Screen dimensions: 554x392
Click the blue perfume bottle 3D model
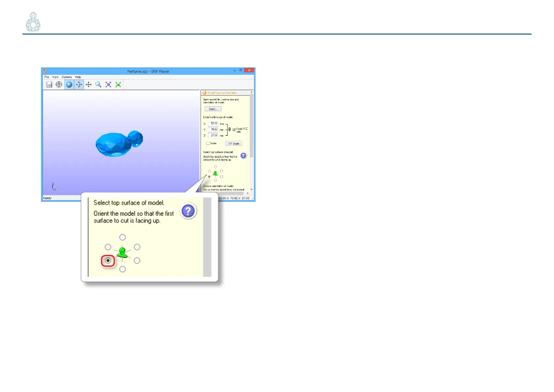[119, 144]
